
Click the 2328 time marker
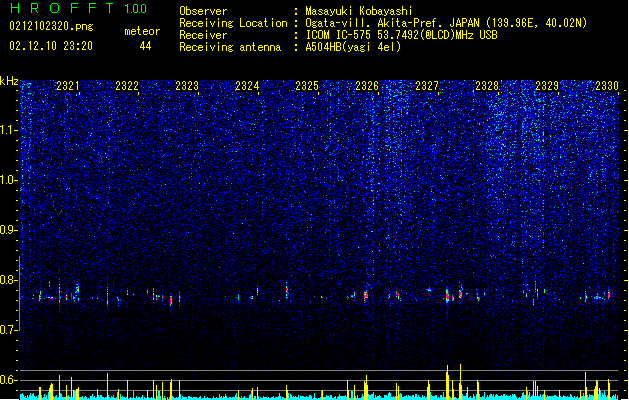click(487, 85)
